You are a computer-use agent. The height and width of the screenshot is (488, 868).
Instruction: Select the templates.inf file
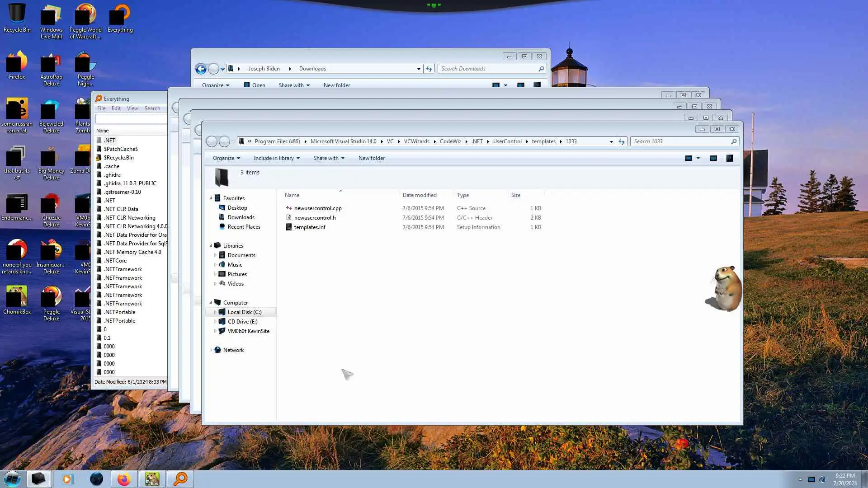[310, 227]
